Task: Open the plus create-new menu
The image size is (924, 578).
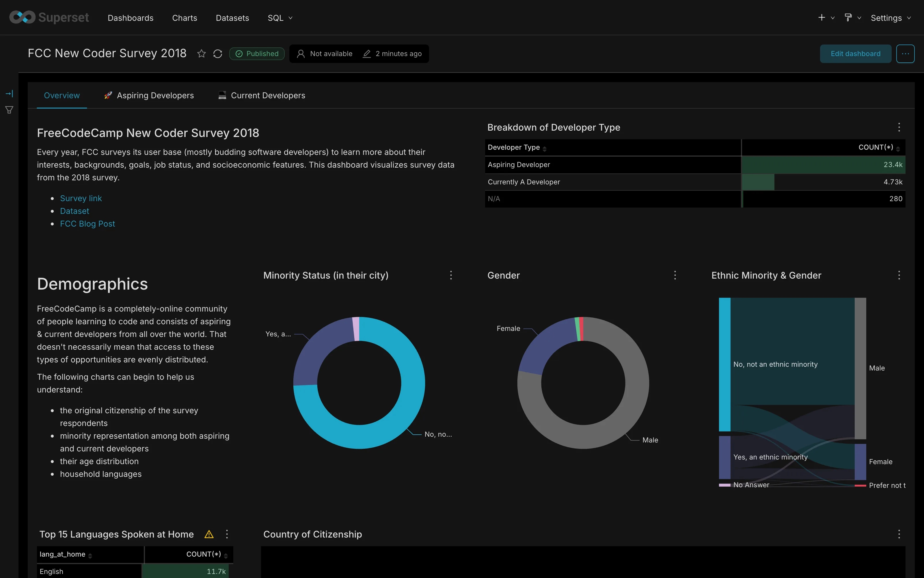Action: click(826, 18)
